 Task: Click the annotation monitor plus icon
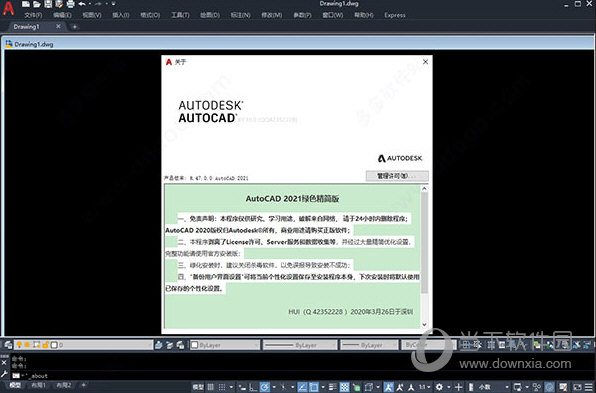point(459,387)
